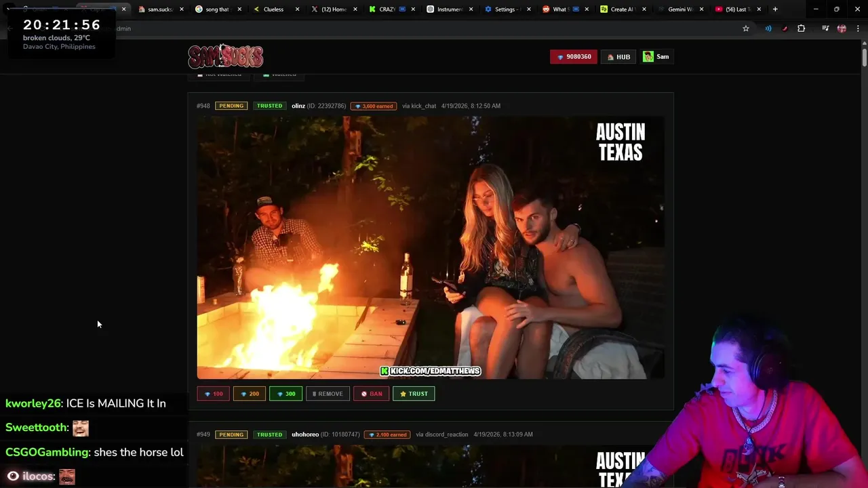Click the 2,100 earned badge
Screen dimensions: 868x488
tap(387, 434)
